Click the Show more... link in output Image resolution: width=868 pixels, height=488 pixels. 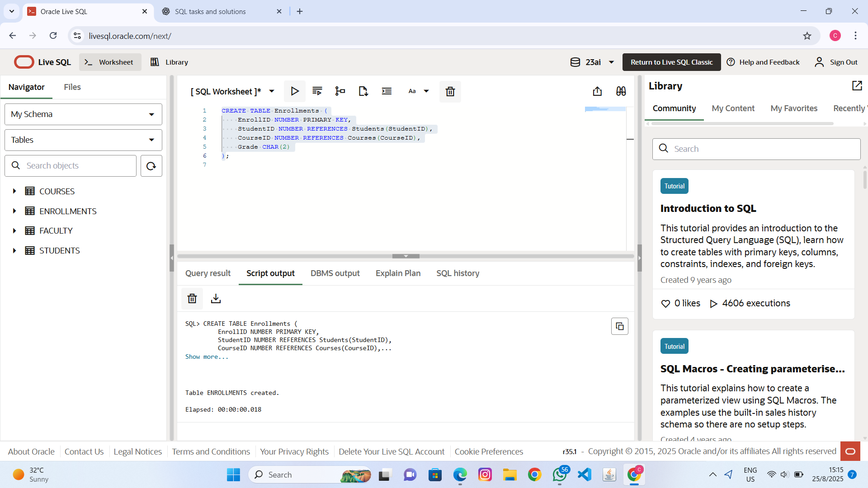pos(207,357)
